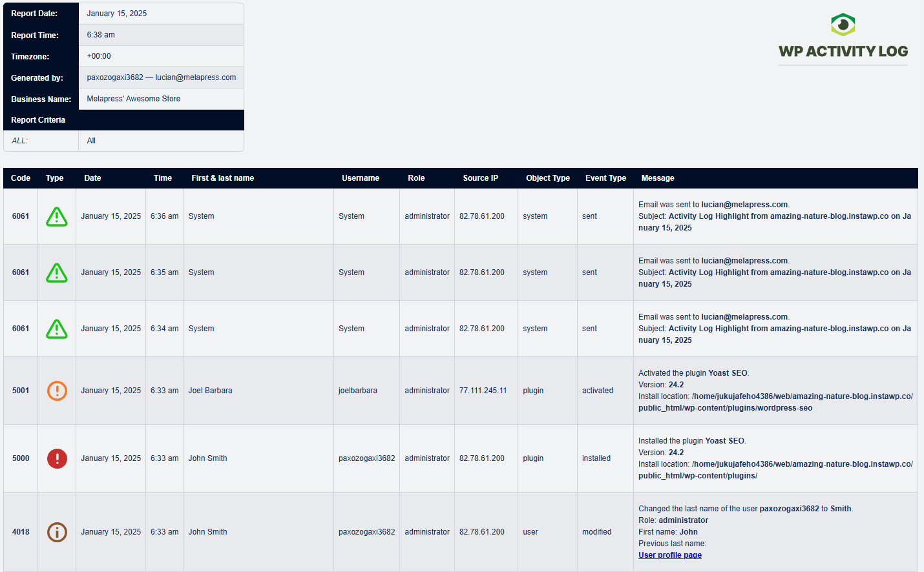Screen dimensions: 924x572
Task: Select the Timezone value +00:00
Action: [98, 56]
